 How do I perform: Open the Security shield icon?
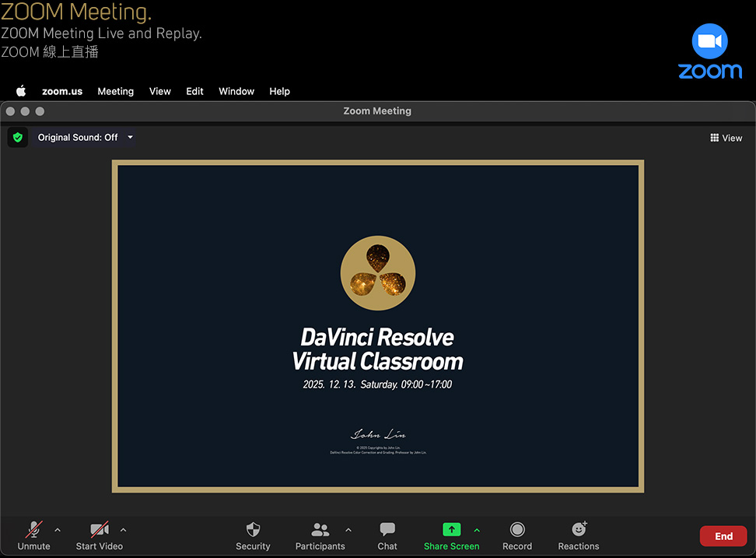[x=253, y=530]
